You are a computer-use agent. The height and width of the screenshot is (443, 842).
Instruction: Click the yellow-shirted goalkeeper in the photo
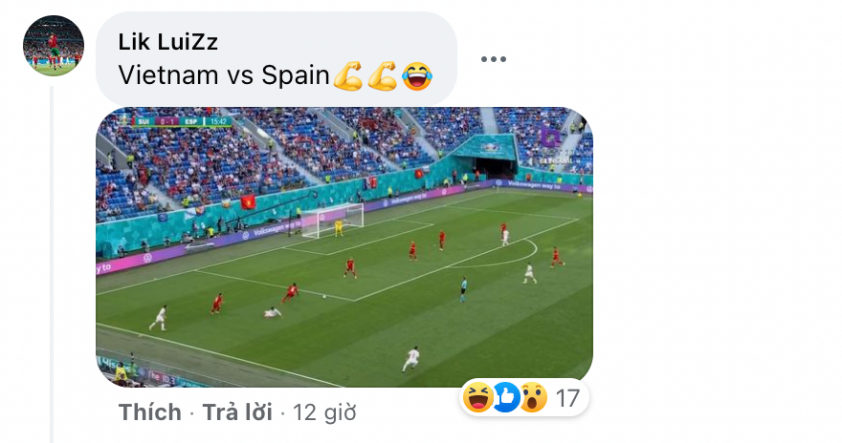pos(339,228)
